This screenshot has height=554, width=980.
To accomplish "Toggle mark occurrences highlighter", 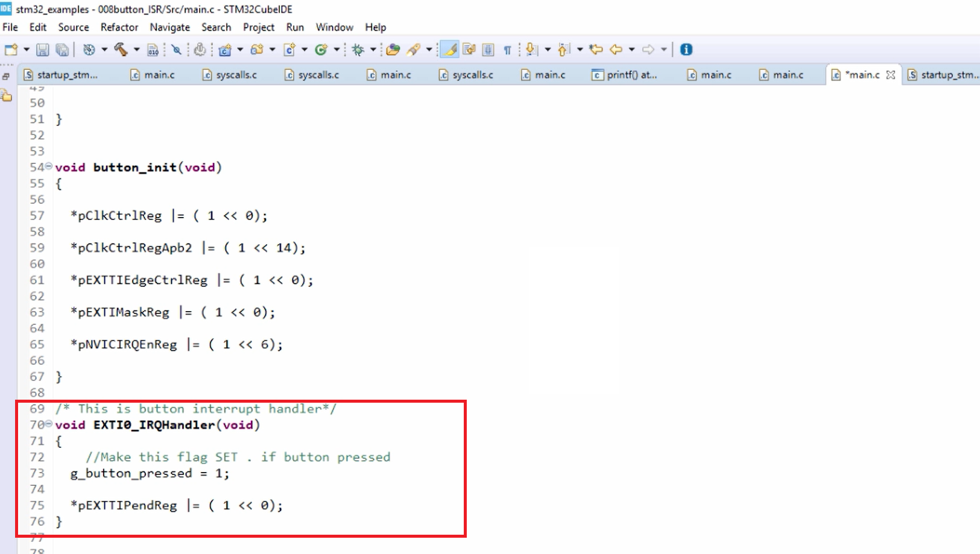I will [450, 50].
